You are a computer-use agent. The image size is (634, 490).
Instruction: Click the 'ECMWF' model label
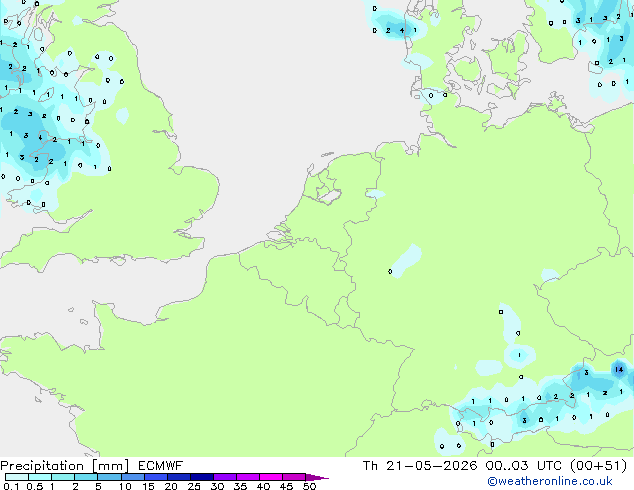[x=160, y=466]
